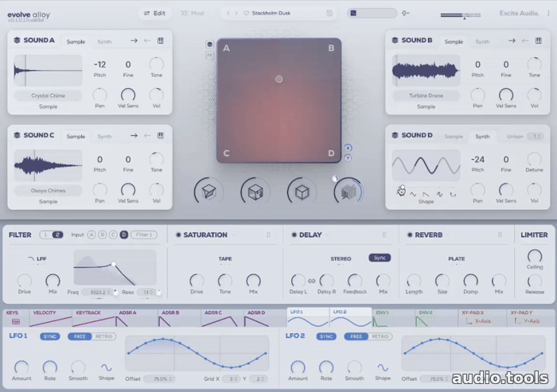Save preset with disk icon
This screenshot has width=557, height=392.
329,14
